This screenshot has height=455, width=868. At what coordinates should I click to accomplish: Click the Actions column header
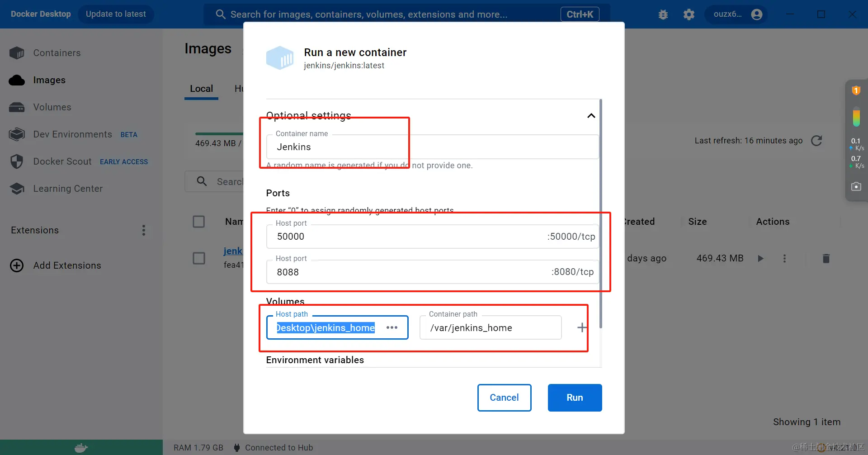773,222
